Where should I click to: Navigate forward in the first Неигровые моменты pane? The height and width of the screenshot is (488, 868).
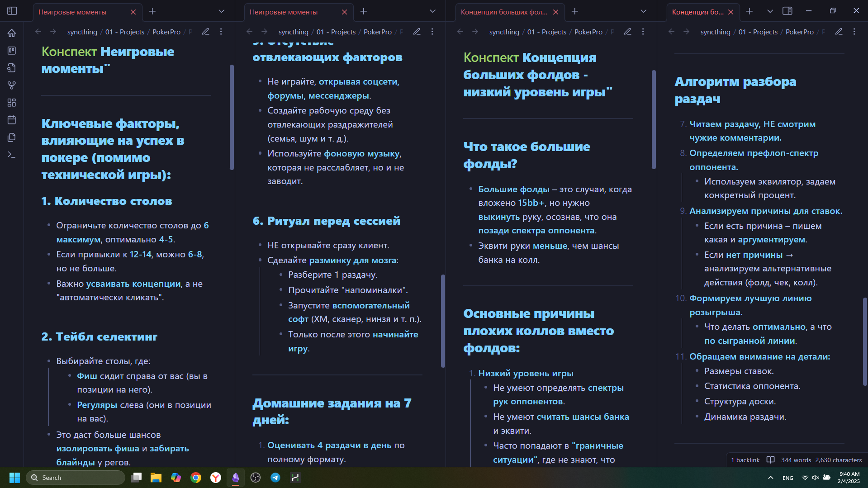tap(53, 32)
